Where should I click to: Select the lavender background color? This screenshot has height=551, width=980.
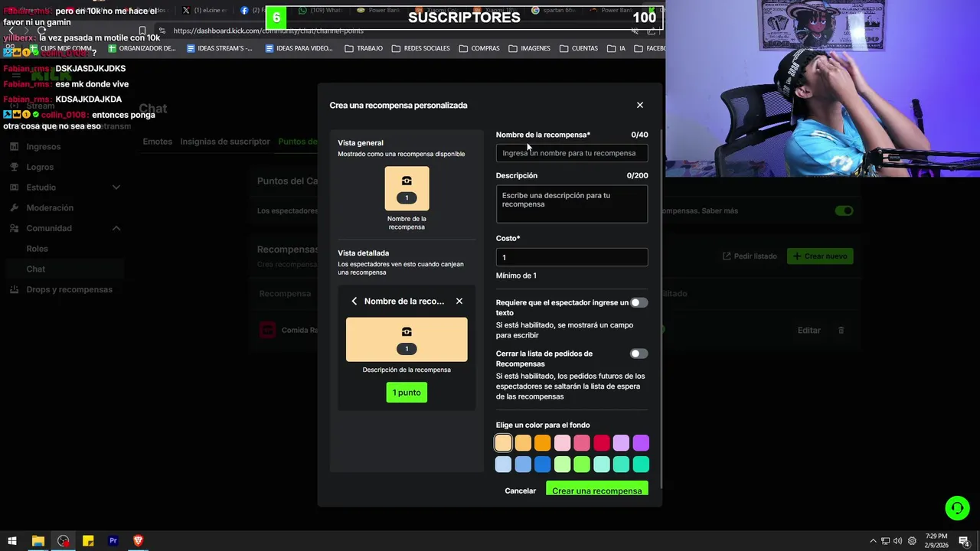[x=621, y=443]
